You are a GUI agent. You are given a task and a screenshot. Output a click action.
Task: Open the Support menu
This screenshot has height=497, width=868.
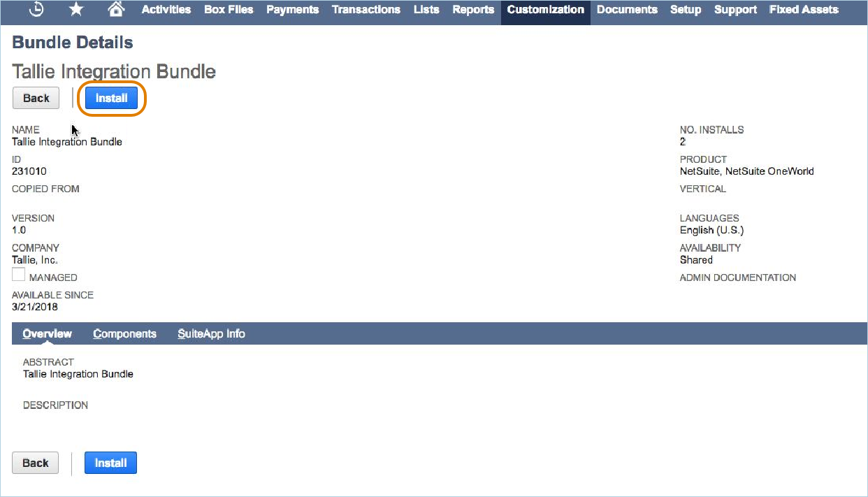[x=735, y=10]
